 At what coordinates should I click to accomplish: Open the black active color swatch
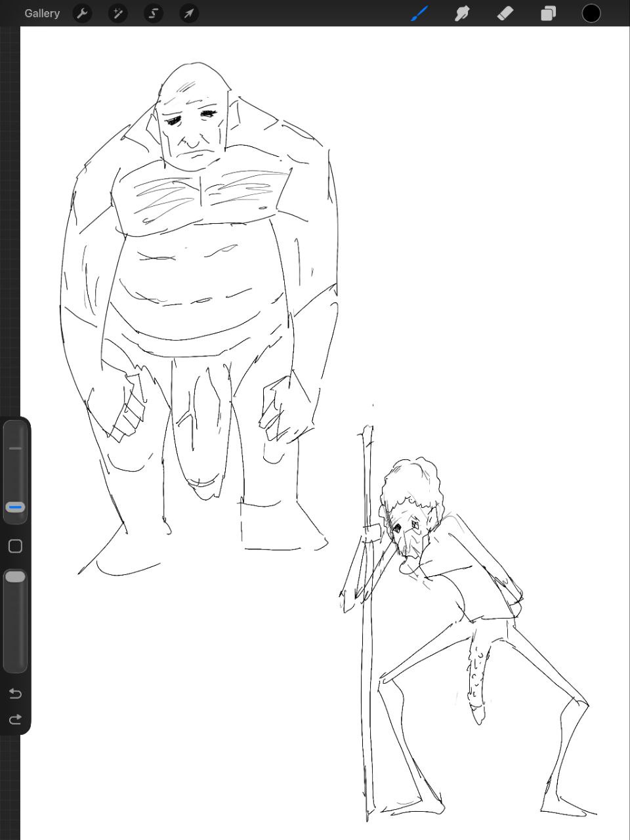(591, 13)
